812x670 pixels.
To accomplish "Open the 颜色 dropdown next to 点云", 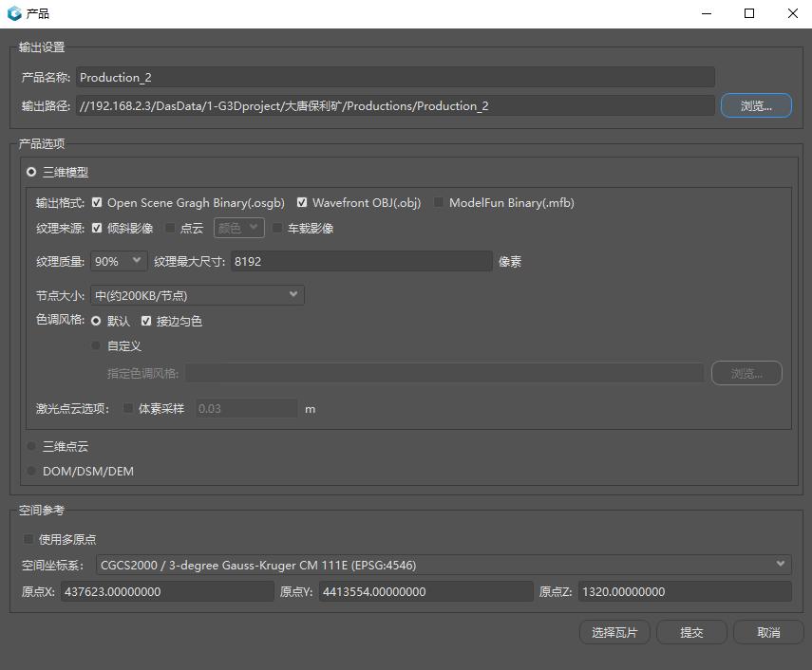I will point(238,228).
